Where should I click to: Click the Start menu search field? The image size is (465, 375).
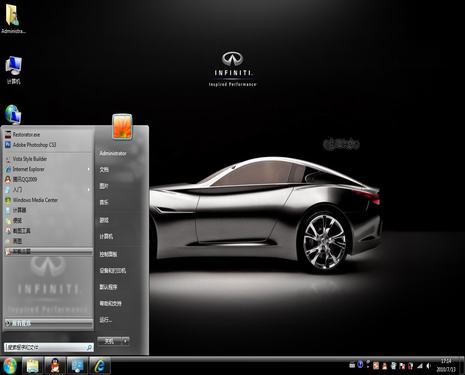pos(49,348)
